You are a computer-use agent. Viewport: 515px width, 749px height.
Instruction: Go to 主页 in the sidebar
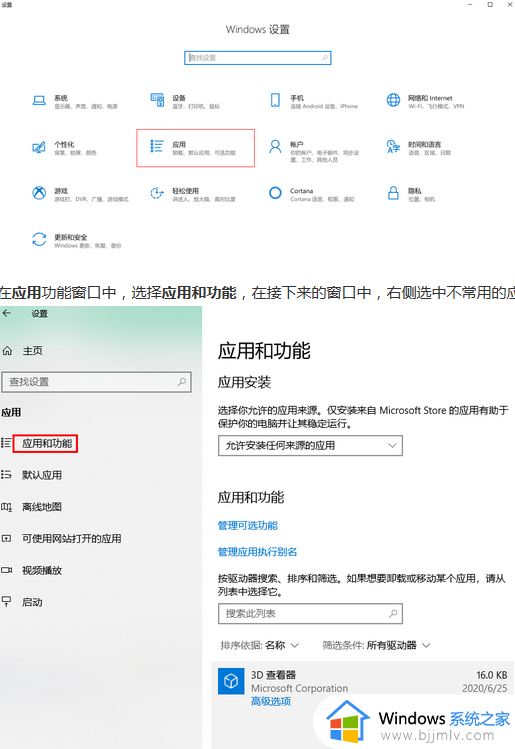32,351
